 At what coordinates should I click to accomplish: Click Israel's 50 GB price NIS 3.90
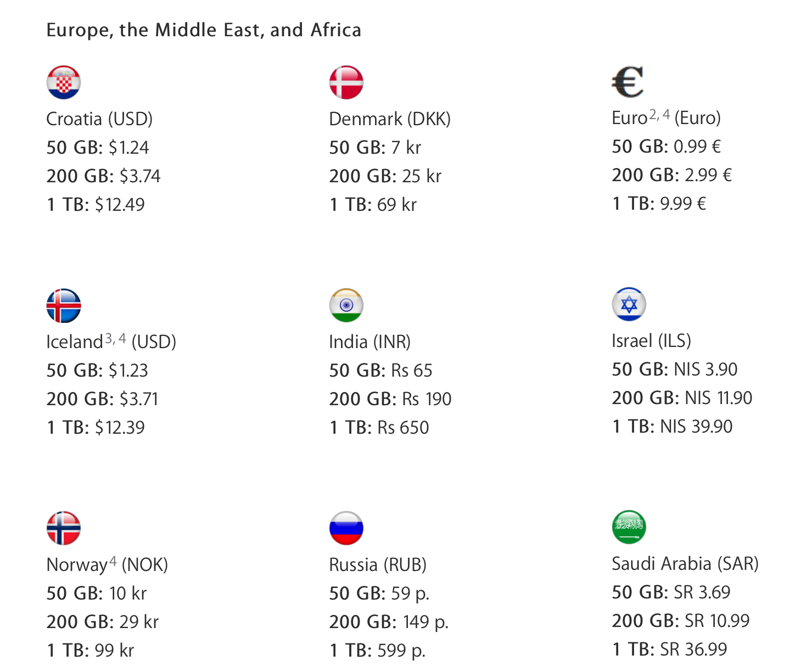pyautogui.click(x=705, y=369)
